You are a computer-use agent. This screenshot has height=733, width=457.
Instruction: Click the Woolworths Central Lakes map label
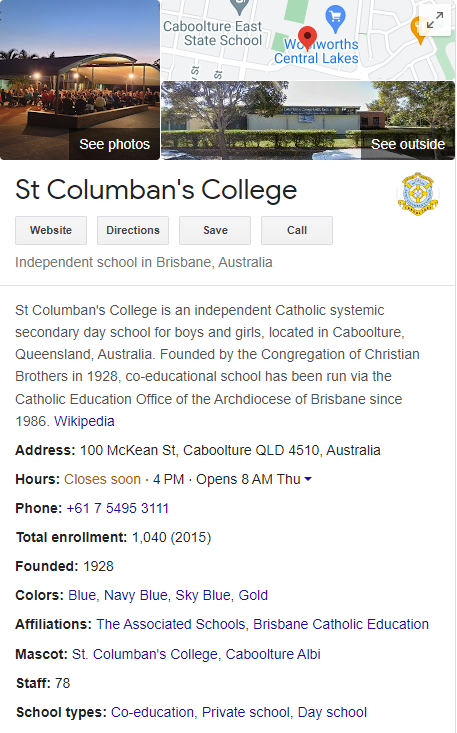316,51
